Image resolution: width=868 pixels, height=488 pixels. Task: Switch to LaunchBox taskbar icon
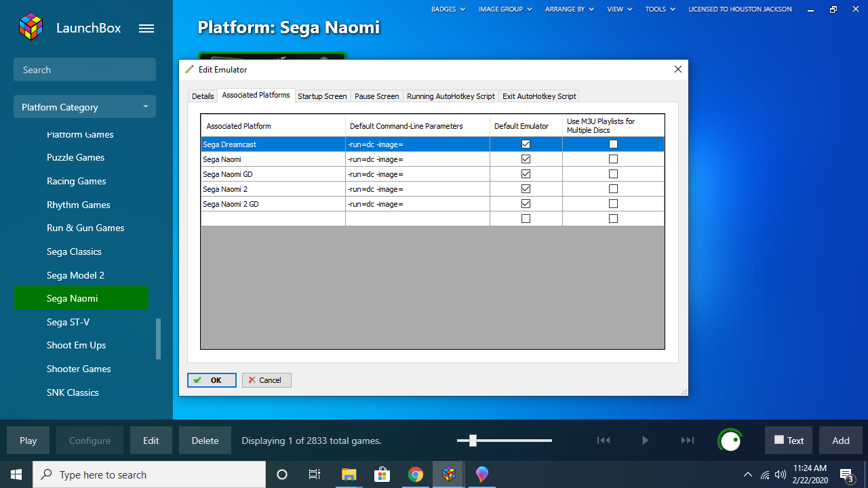coord(449,474)
